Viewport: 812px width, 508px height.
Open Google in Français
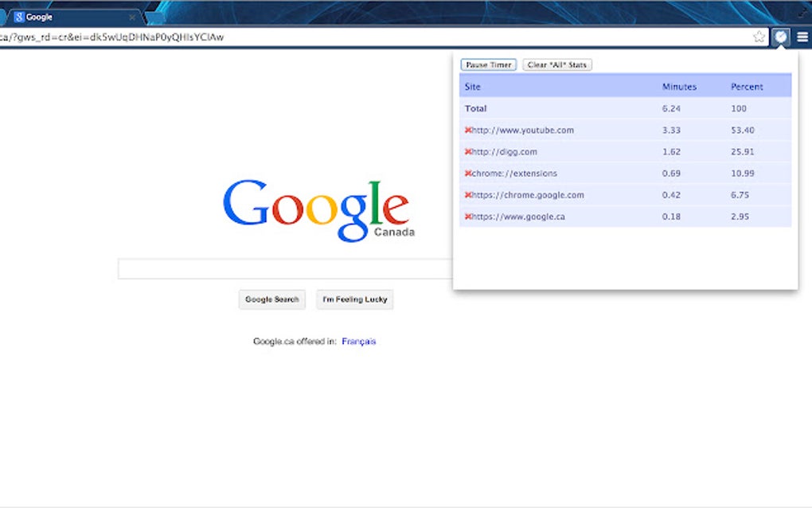tap(358, 340)
